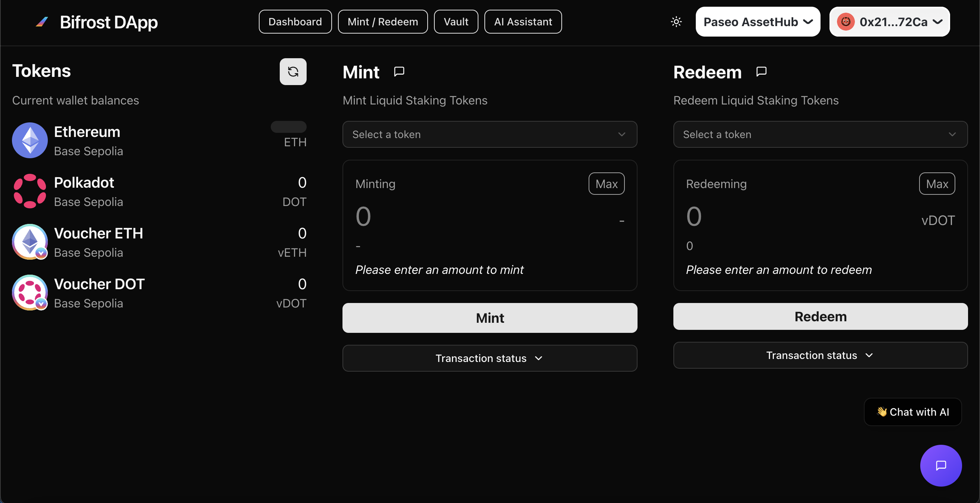Open the Redeem help comment icon
This screenshot has height=503, width=980.
[761, 72]
